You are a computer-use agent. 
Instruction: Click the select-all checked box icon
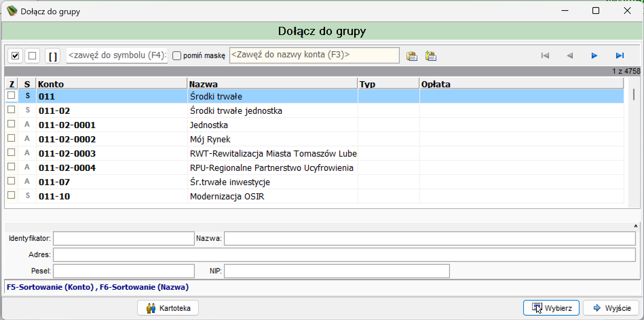[x=15, y=56]
